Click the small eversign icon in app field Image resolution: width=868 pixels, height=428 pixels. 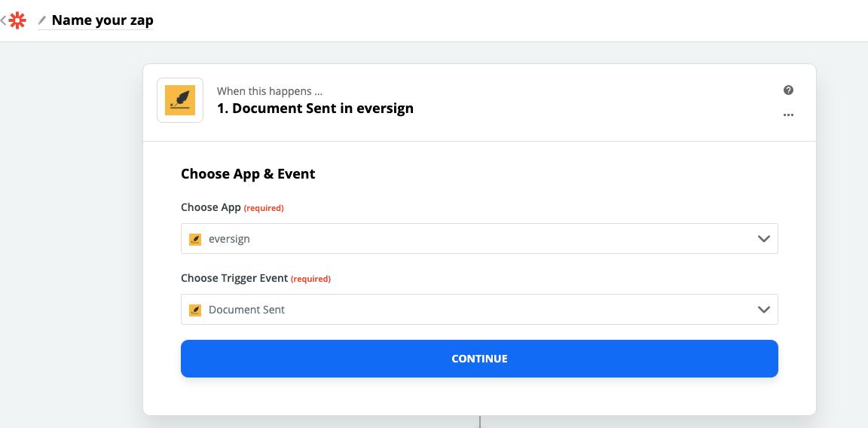pyautogui.click(x=195, y=239)
